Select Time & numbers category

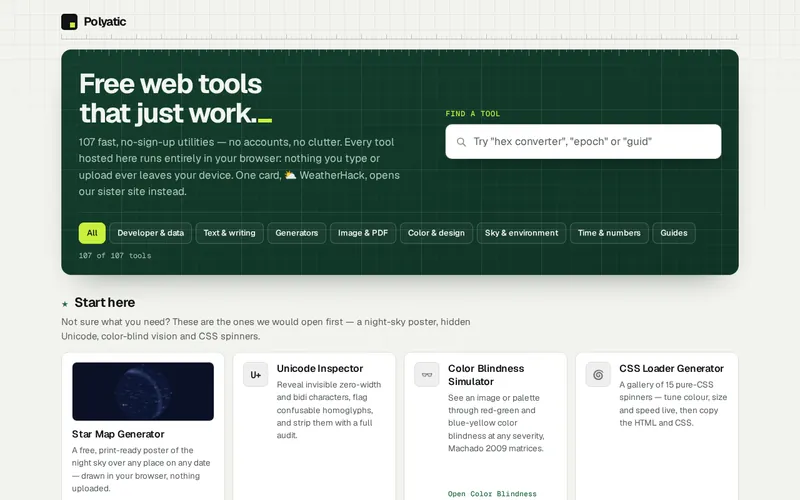click(x=609, y=233)
